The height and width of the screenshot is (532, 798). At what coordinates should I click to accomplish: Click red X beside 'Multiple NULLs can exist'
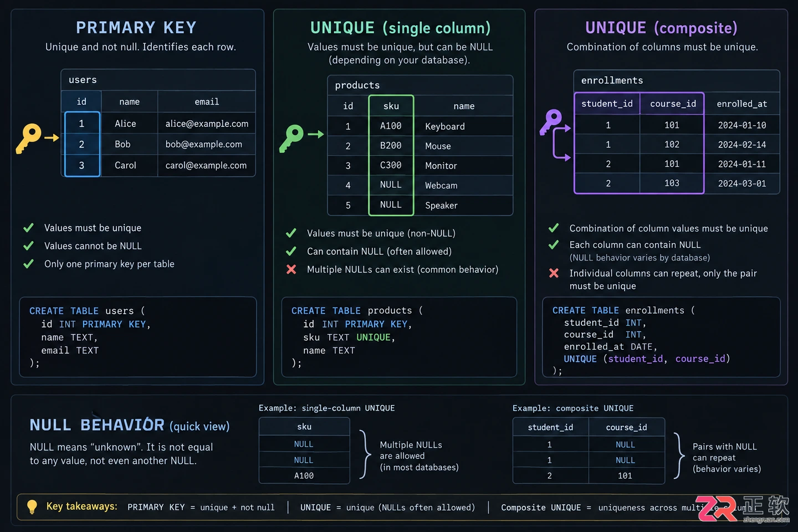[x=291, y=269]
